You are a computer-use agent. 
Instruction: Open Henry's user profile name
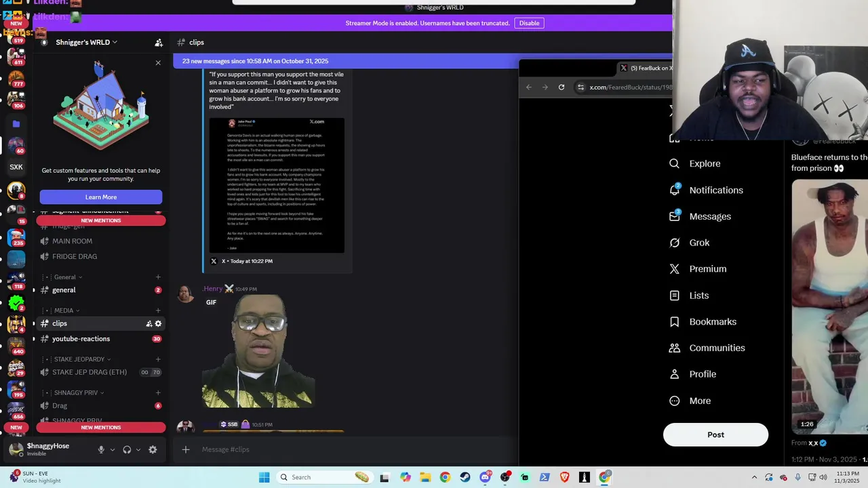pos(213,289)
